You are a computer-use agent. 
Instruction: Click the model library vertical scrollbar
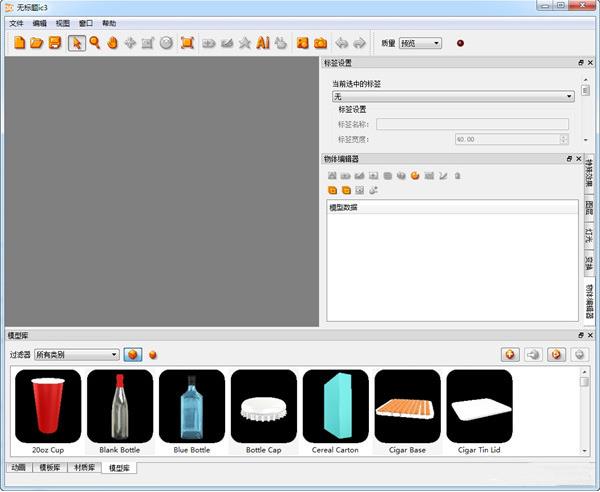[x=584, y=410]
